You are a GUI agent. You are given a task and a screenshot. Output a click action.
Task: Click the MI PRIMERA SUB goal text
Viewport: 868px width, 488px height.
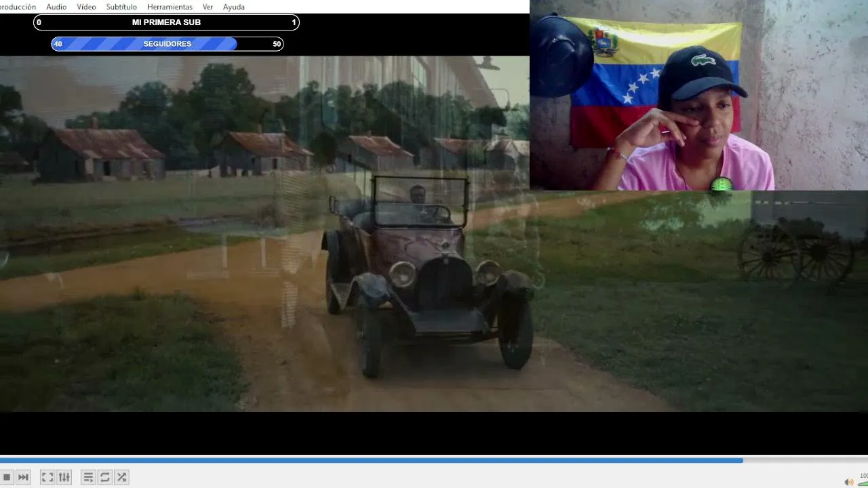(x=166, y=22)
